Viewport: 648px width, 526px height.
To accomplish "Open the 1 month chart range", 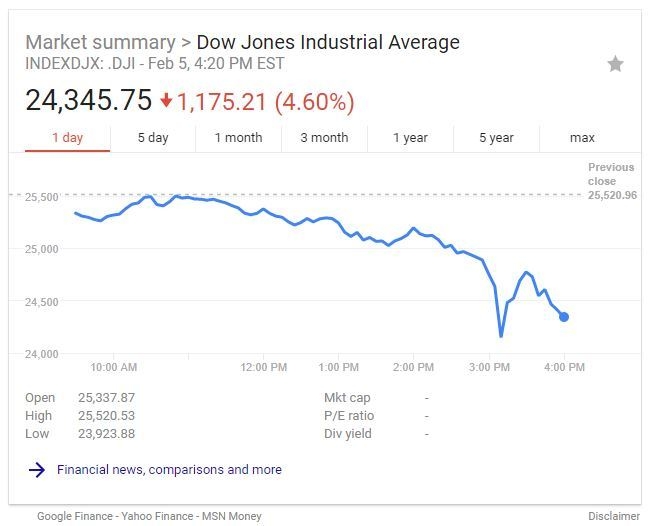I will click(x=238, y=138).
